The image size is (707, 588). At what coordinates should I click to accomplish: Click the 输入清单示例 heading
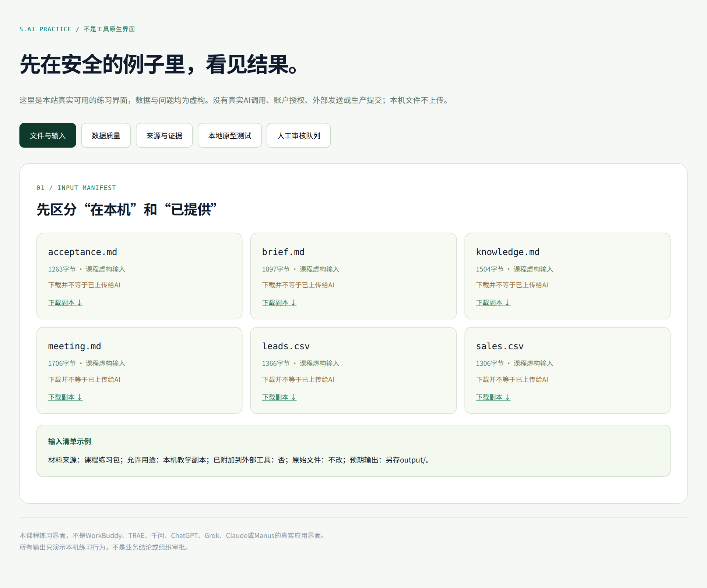[x=70, y=442]
